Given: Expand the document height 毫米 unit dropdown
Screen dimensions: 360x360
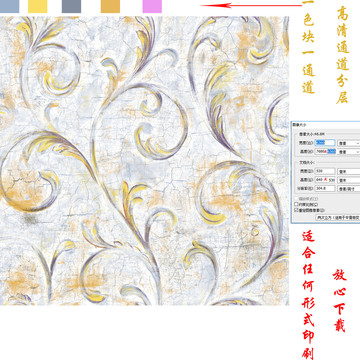Looking at the screenshot, I should (x=349, y=180).
